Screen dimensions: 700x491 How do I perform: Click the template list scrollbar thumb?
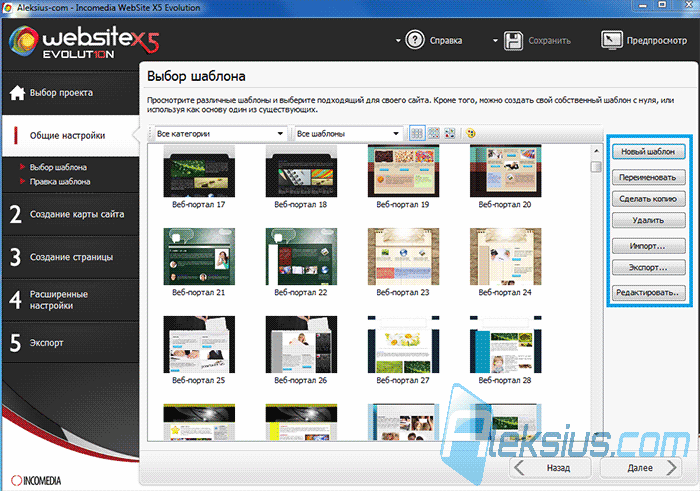click(596, 167)
